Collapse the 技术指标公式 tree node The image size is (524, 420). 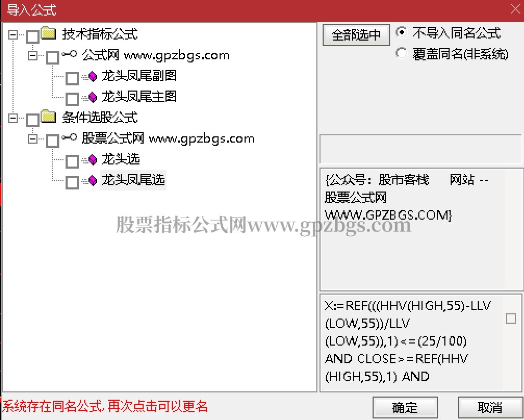[12, 35]
